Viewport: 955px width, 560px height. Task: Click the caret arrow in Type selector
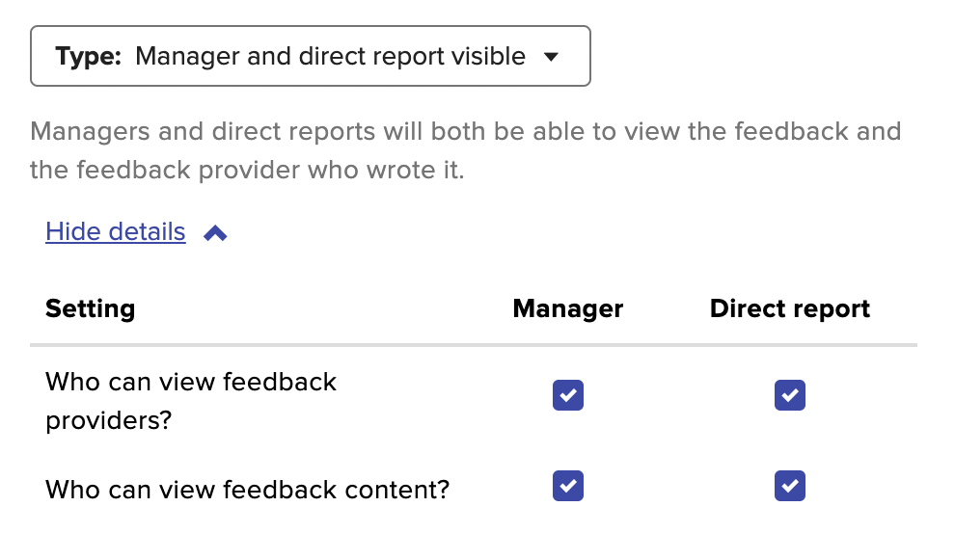(x=551, y=57)
